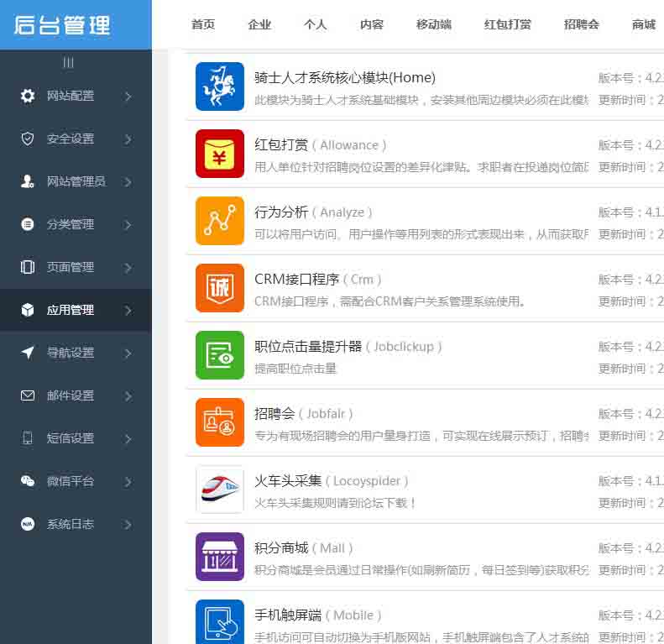This screenshot has width=664, height=644.
Task: Select the Jobfair orange badge icon
Action: tap(220, 422)
